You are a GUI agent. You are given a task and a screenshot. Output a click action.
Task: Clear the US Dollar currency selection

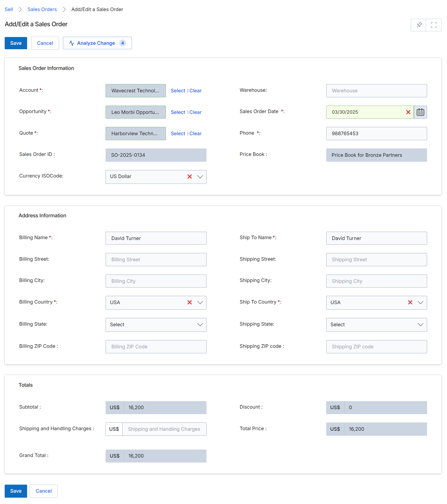pyautogui.click(x=190, y=177)
